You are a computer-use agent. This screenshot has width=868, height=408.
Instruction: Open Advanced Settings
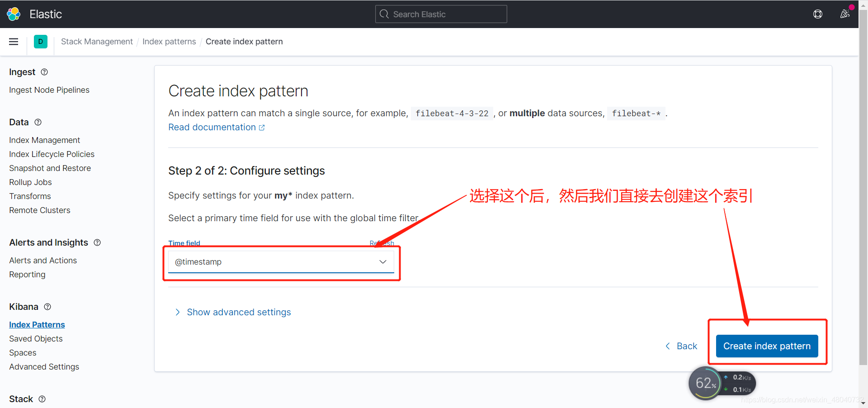click(x=44, y=367)
